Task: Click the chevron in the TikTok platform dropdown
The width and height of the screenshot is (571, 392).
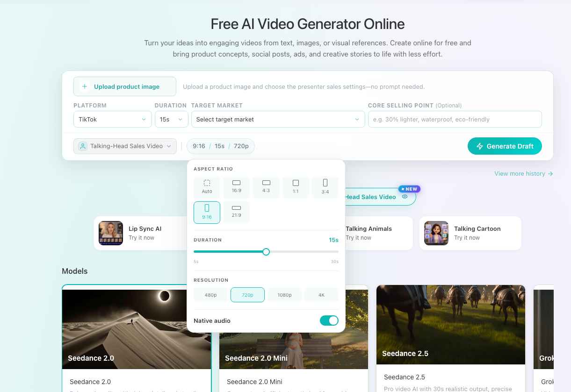Action: point(144,119)
